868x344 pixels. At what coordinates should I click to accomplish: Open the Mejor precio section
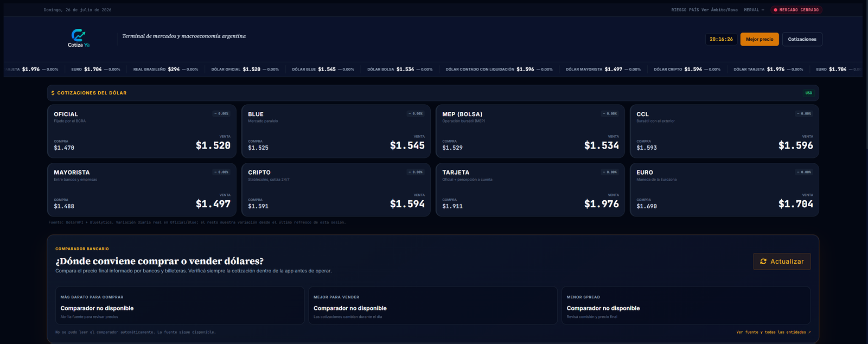759,39
